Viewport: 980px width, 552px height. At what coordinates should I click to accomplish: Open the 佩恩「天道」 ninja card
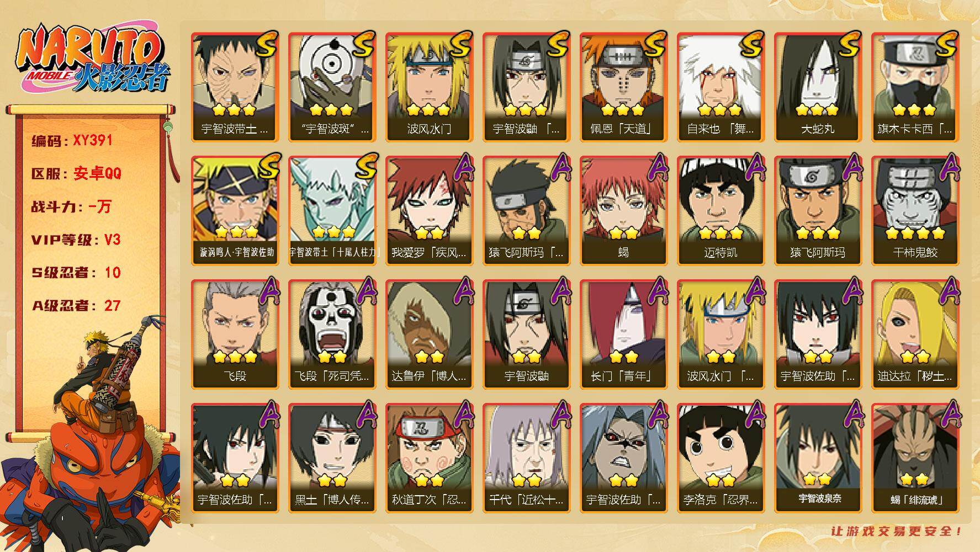[x=623, y=87]
